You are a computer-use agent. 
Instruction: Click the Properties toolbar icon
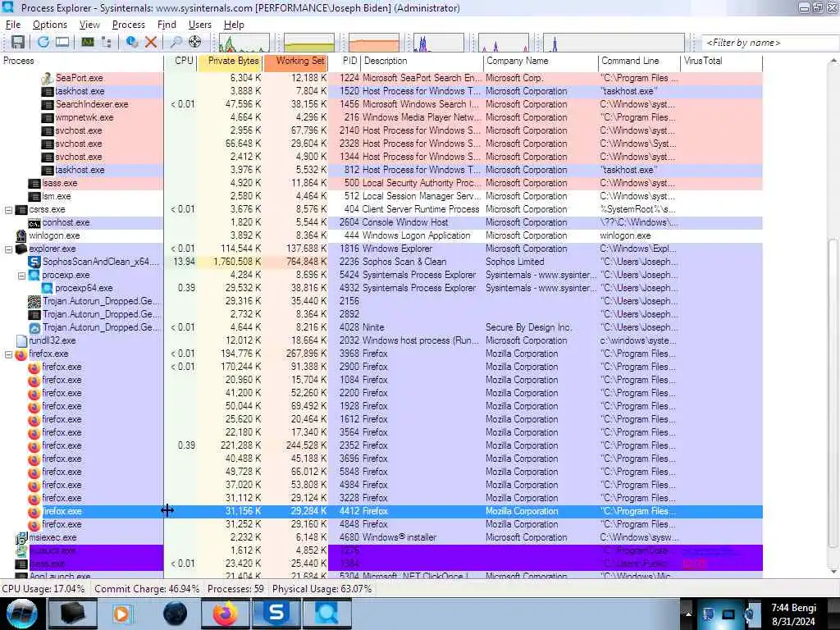[x=132, y=42]
